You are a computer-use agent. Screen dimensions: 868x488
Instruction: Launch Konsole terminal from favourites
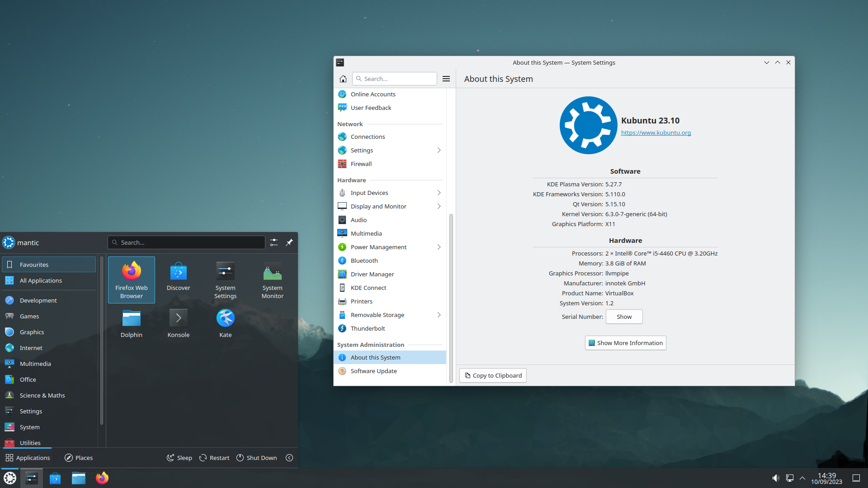(178, 323)
